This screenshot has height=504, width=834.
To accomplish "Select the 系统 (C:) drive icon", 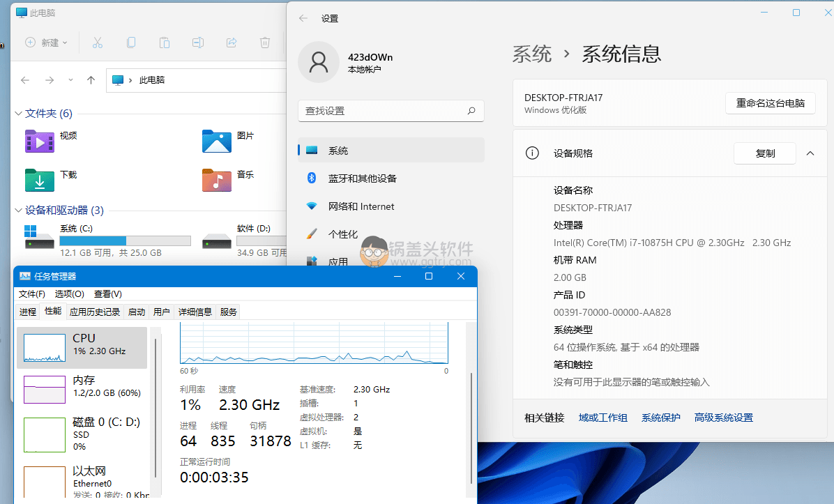I will pos(39,236).
